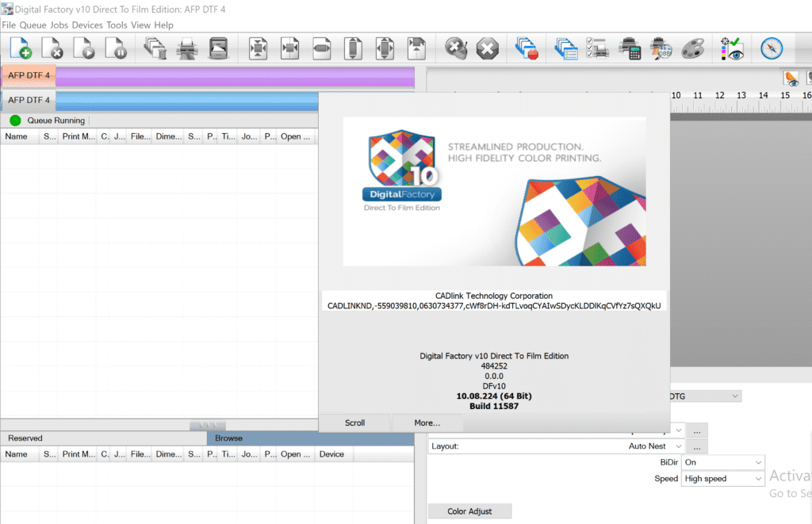This screenshot has height=524, width=812.
Task: Click the ... button beside Layout
Action: click(x=697, y=446)
